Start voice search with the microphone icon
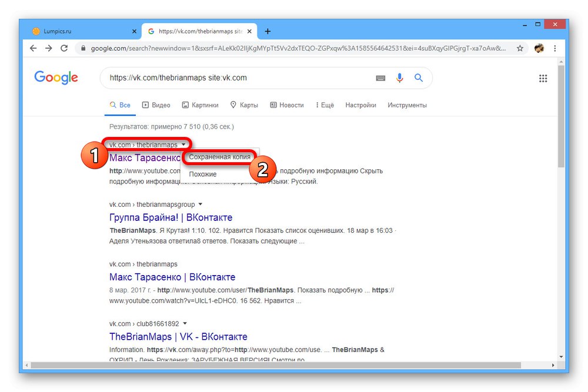This screenshot has height=392, width=588. pyautogui.click(x=400, y=78)
